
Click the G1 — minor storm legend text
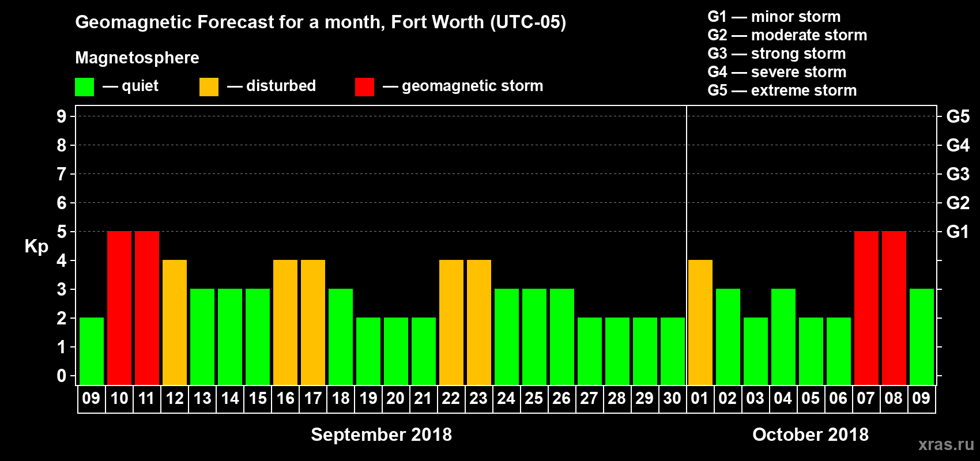pos(774,17)
